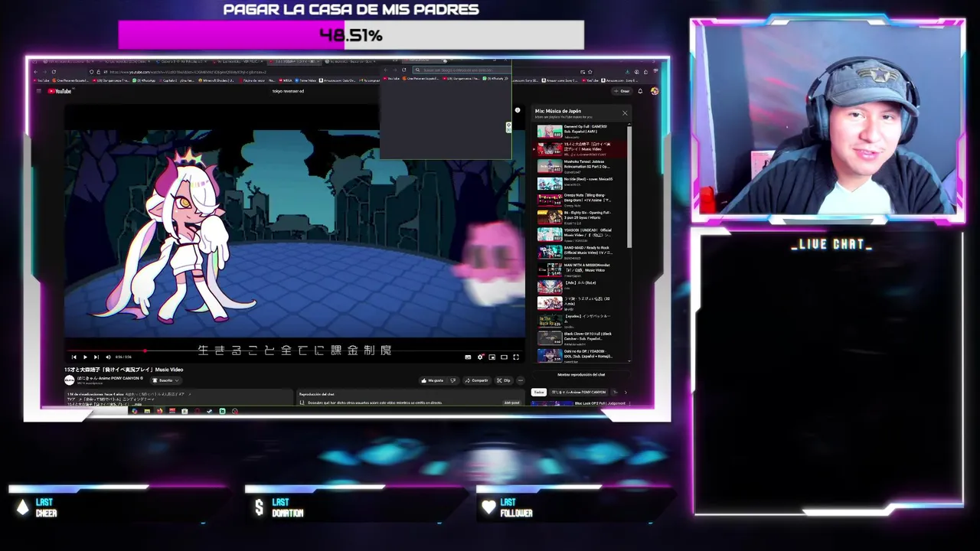Click the video title text
This screenshot has height=551, width=980.
point(124,370)
